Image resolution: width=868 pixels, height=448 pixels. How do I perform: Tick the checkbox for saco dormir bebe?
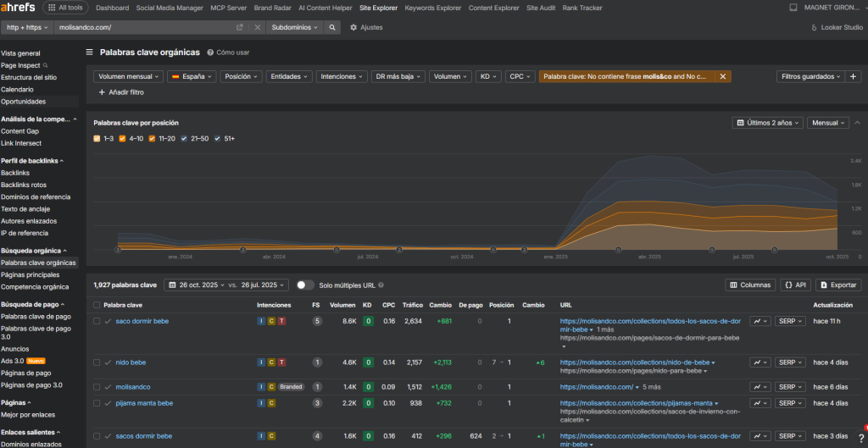click(x=97, y=321)
